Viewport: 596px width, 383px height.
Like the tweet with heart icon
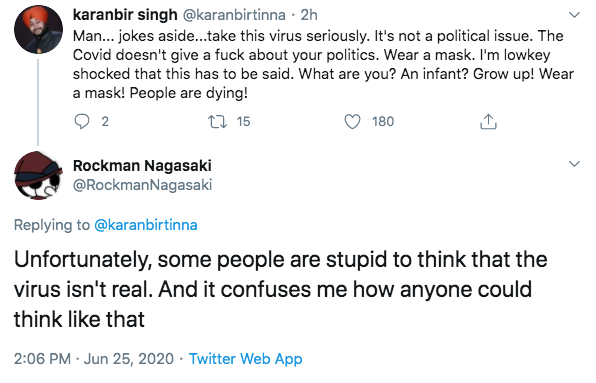click(x=352, y=122)
